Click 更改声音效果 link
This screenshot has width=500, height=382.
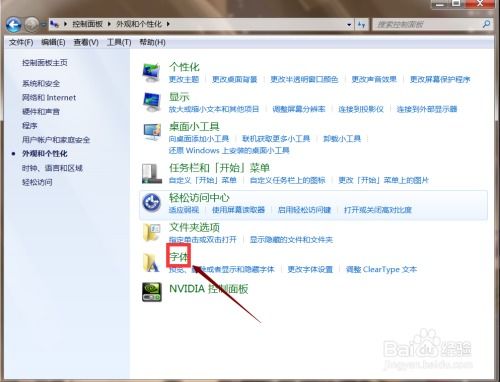(x=374, y=79)
